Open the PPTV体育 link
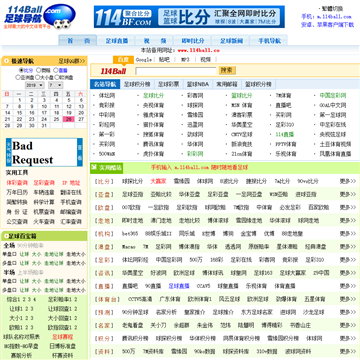360x360 pixels. [286, 144]
